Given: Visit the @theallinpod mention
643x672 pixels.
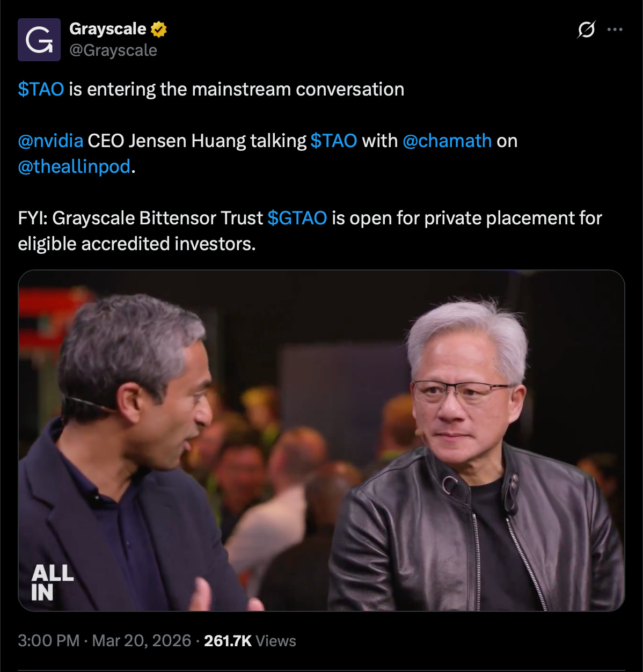Looking at the screenshot, I should pos(74,166).
